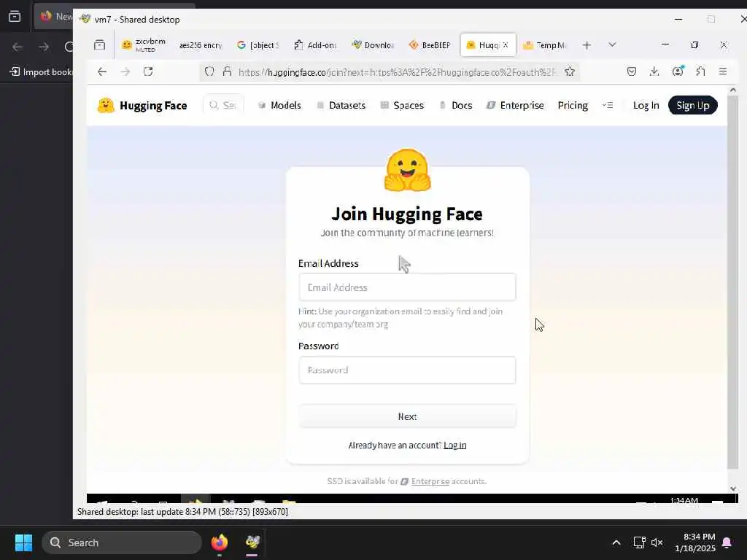The image size is (747, 560).
Task: Click the page vertical scrollbar
Action: (732, 281)
